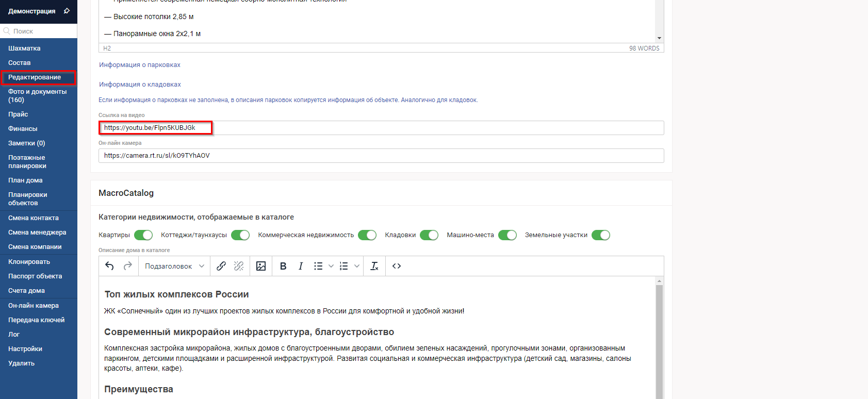The image size is (868, 399).
Task: Click the undo arrow in editor toolbar
Action: [x=109, y=266]
